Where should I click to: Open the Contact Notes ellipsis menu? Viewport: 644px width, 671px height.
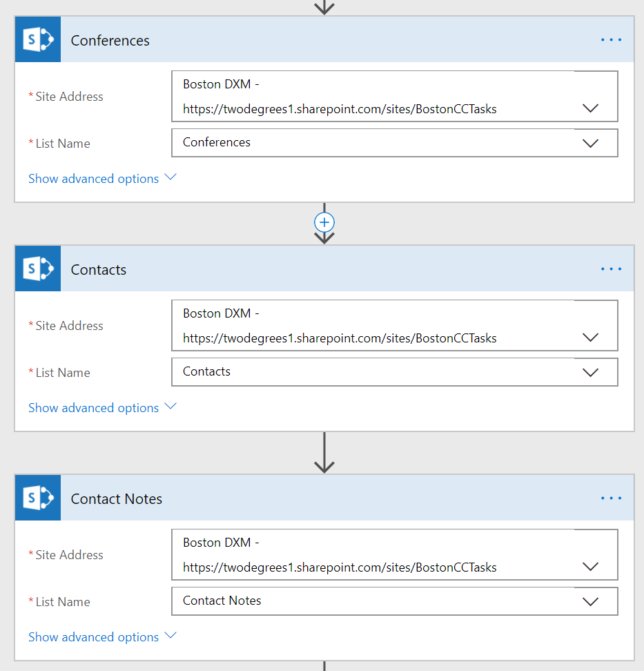click(x=611, y=498)
